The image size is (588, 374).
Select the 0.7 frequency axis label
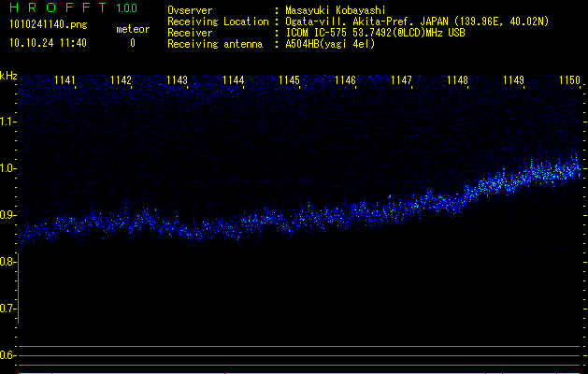(8, 309)
